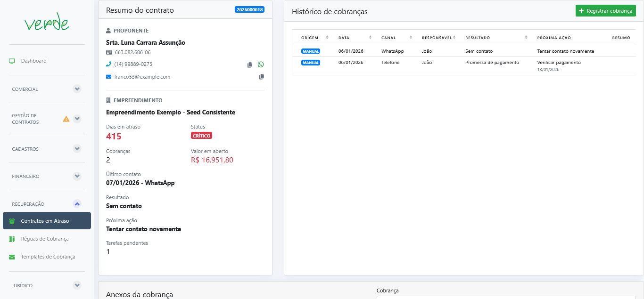Click the WhatsApp icon next to phone number
The height and width of the screenshot is (299, 644).
click(261, 65)
